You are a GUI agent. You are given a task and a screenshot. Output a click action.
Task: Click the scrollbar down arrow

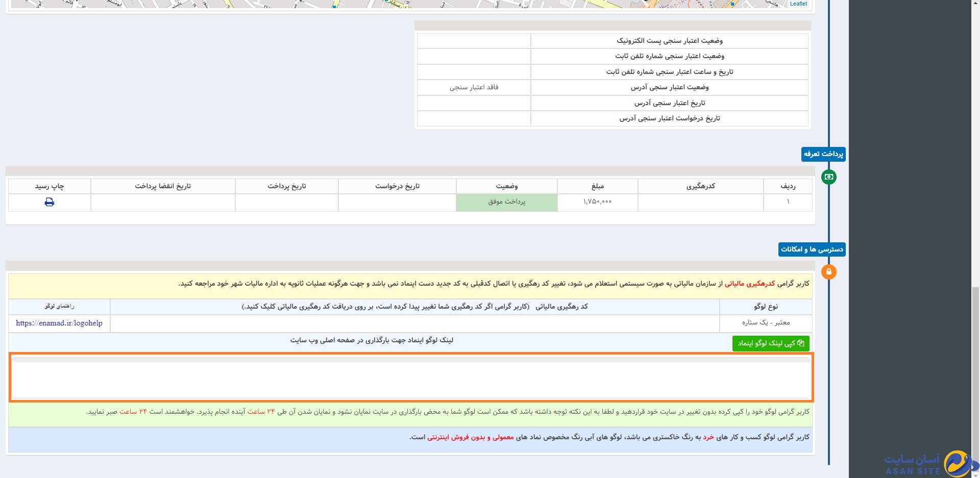pyautogui.click(x=975, y=474)
